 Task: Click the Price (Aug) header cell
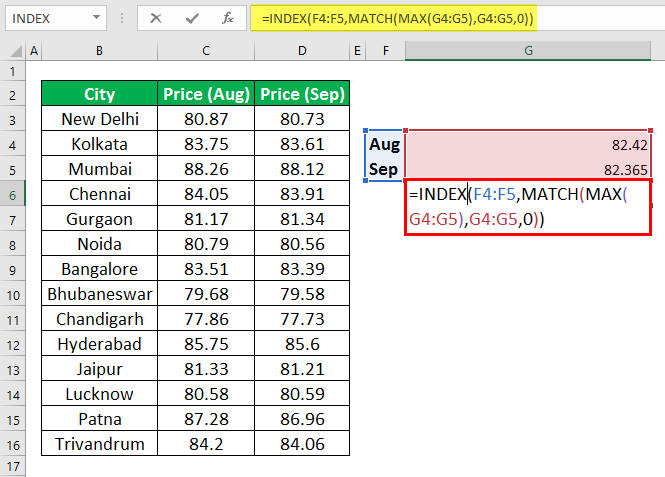click(206, 94)
